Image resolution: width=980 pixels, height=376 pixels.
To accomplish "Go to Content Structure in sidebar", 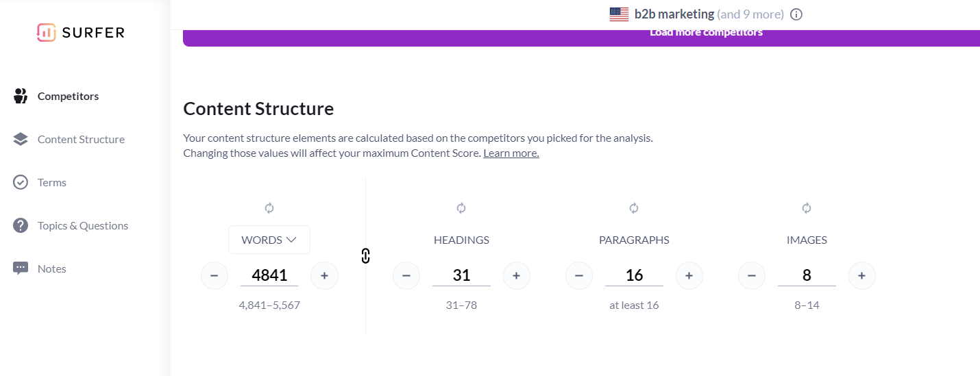I will (x=81, y=140).
